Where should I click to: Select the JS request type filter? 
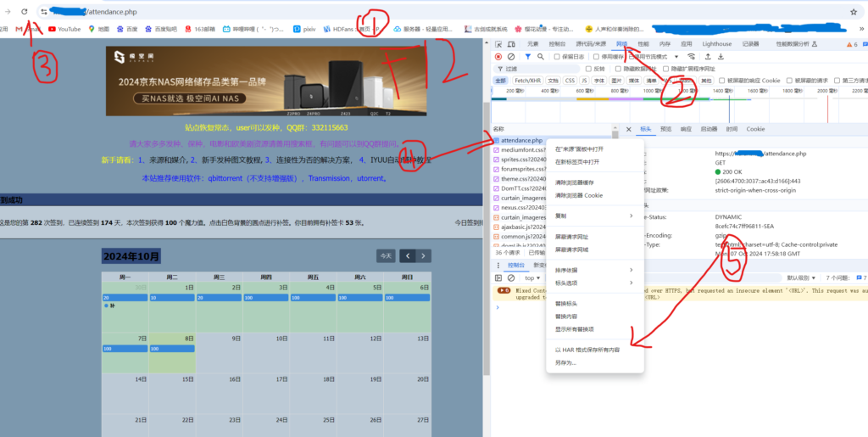[584, 81]
